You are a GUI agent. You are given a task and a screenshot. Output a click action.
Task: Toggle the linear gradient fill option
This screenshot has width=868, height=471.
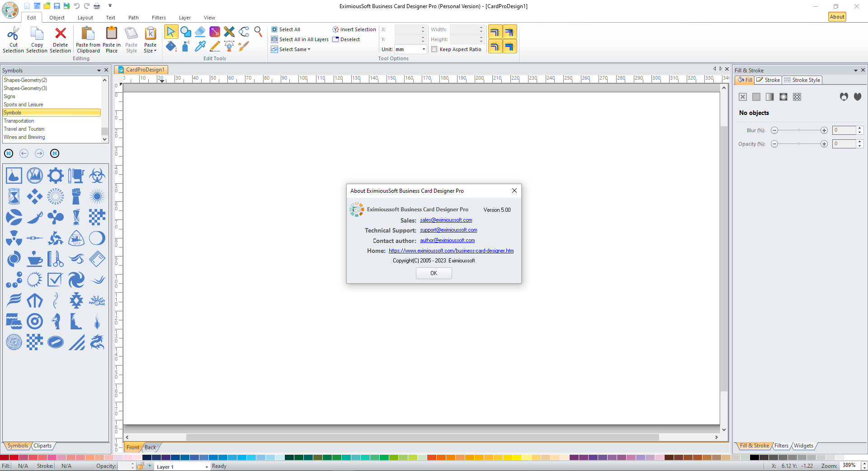click(x=770, y=97)
